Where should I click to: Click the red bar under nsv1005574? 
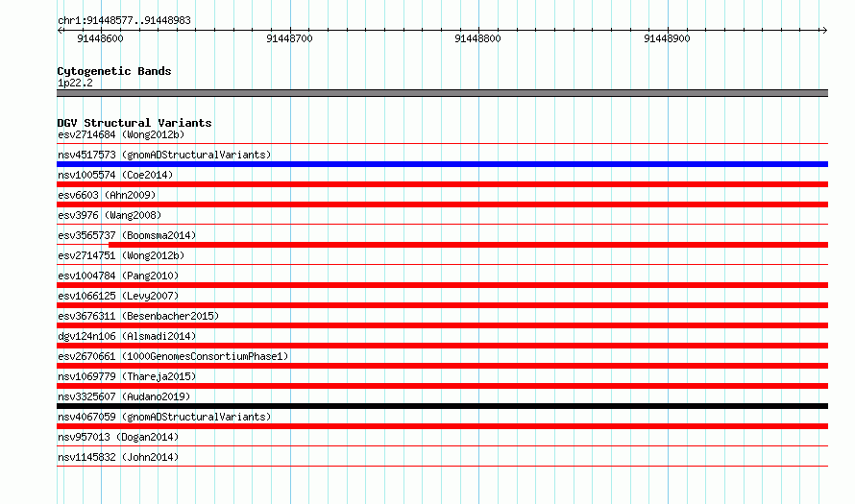pyautogui.click(x=442, y=184)
